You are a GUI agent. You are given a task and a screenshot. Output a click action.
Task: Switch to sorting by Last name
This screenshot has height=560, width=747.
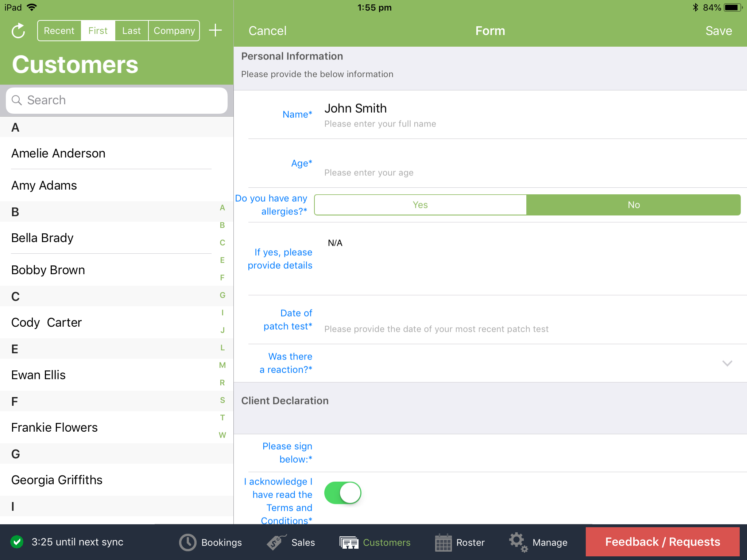(131, 30)
